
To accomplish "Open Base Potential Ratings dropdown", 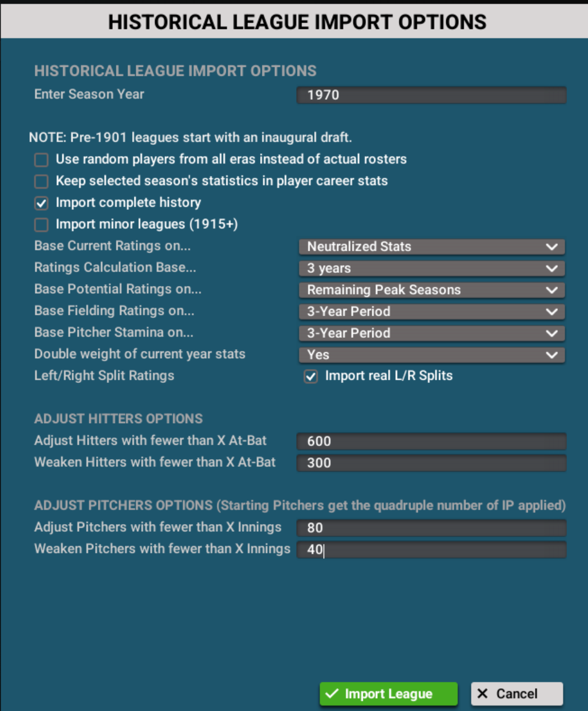I will click(431, 290).
